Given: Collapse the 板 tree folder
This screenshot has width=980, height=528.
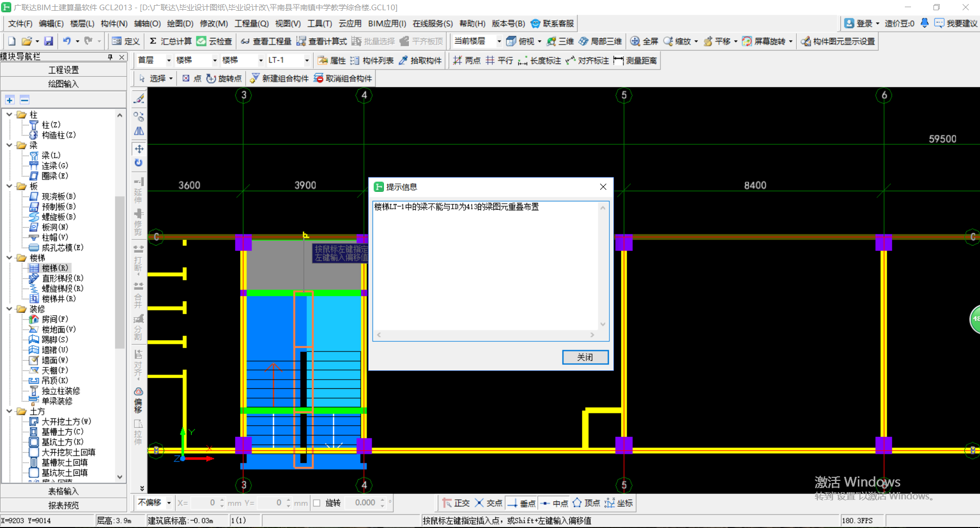Looking at the screenshot, I should pyautogui.click(x=9, y=186).
